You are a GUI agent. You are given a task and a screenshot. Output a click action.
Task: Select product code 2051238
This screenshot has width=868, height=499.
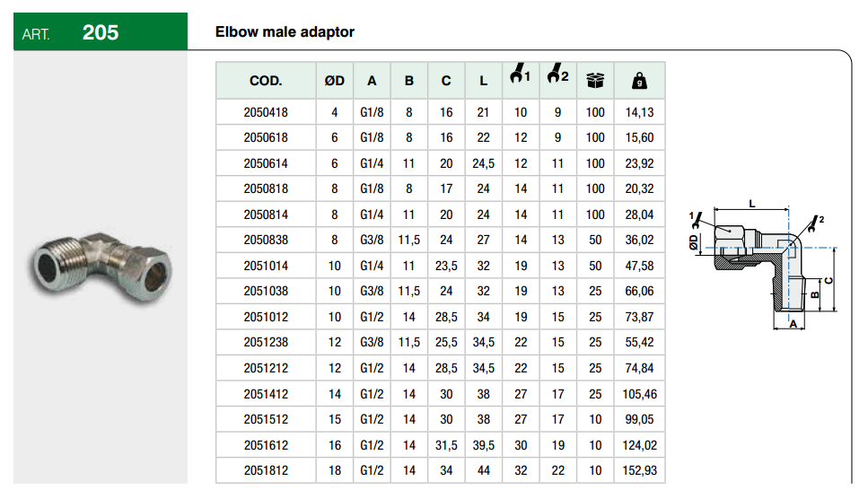pyautogui.click(x=266, y=343)
